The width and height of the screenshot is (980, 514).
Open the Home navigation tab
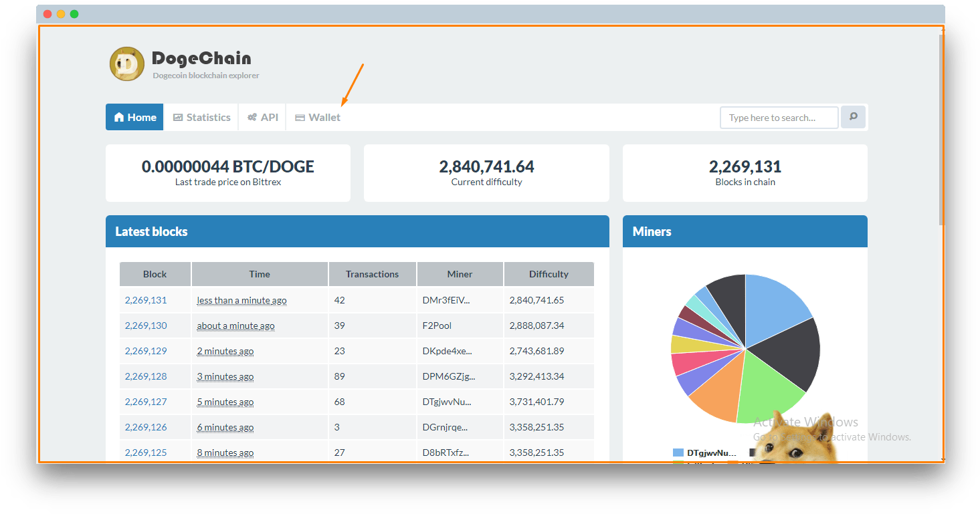[x=134, y=117]
